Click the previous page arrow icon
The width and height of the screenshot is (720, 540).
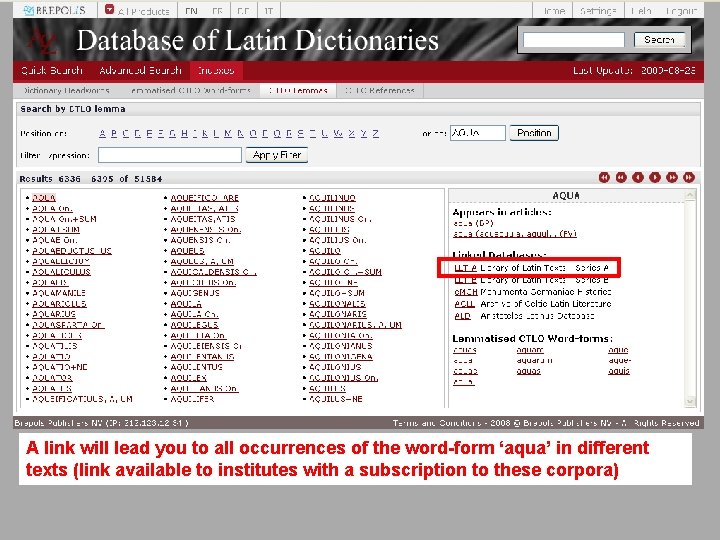point(638,178)
